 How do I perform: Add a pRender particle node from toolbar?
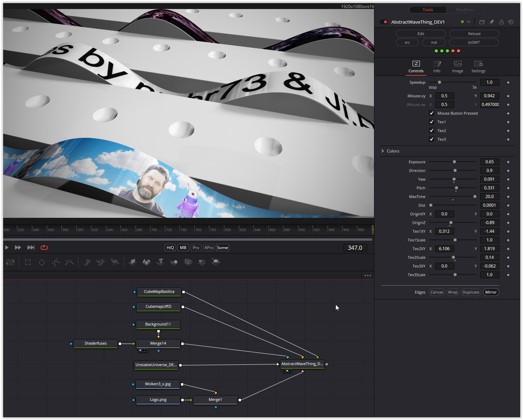point(115,262)
